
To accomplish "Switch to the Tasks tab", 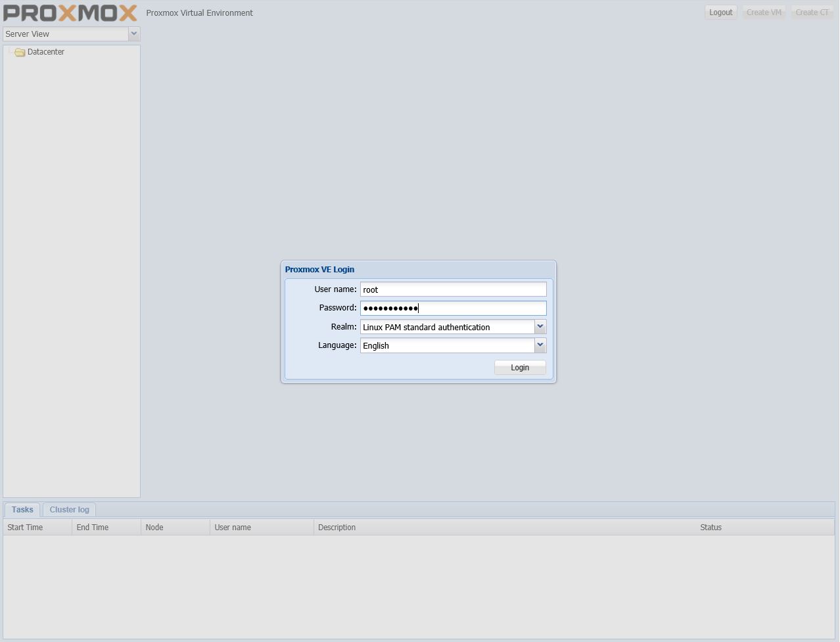I will click(22, 510).
